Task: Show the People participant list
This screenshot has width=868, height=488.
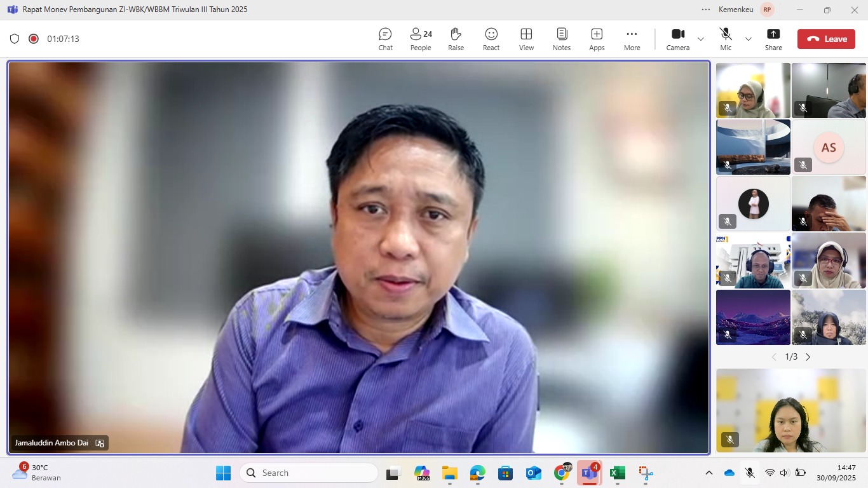Action: point(420,39)
